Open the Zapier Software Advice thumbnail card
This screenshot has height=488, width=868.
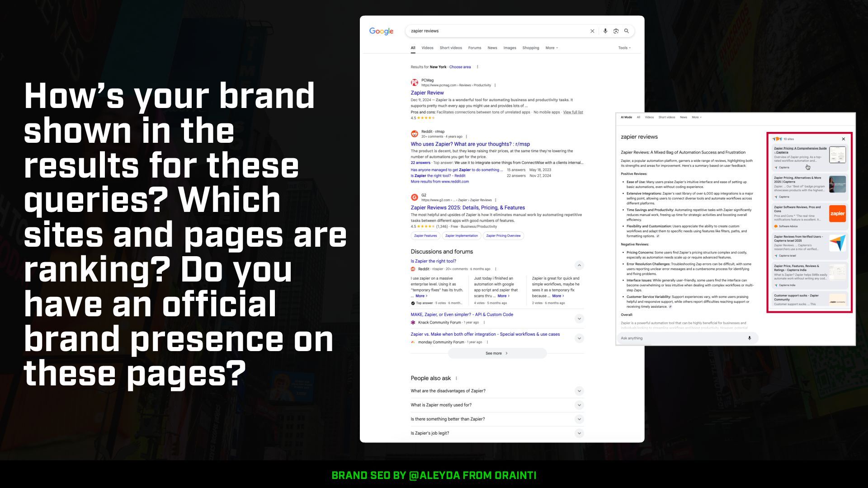[837, 214]
